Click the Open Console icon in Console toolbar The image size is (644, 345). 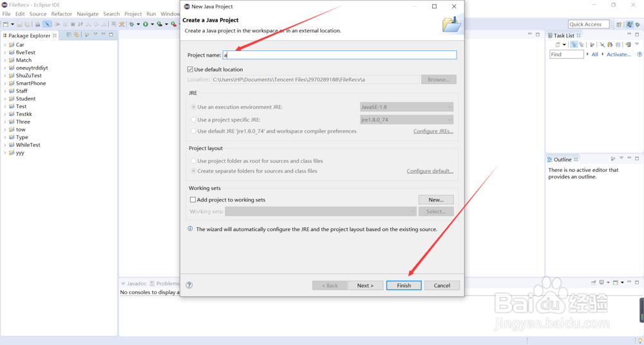click(x=616, y=283)
